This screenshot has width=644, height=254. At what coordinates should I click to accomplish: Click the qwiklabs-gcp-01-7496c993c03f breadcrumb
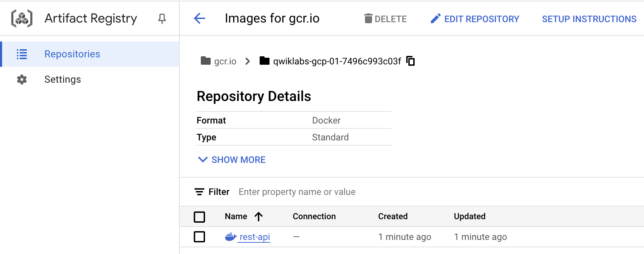[337, 61]
